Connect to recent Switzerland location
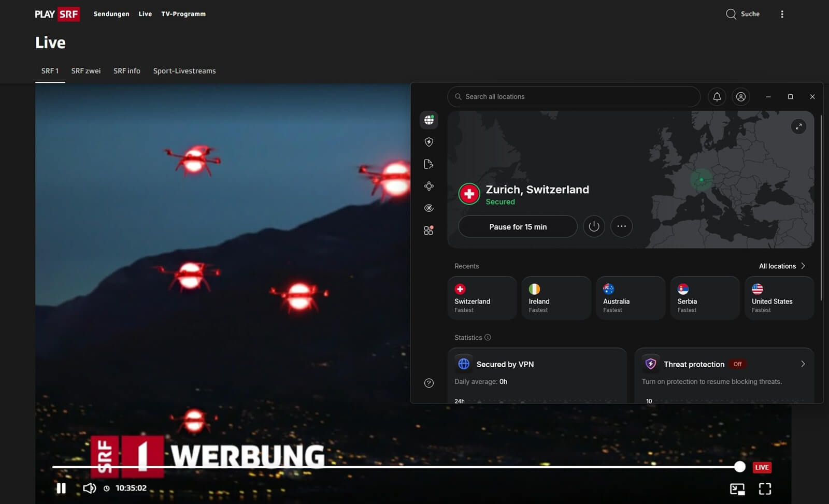 pyautogui.click(x=482, y=298)
